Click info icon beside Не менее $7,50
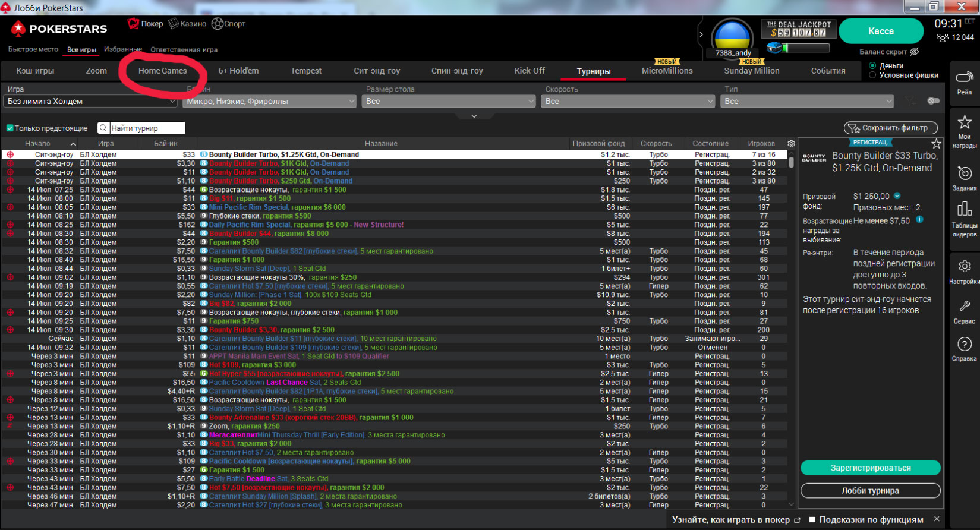 click(x=919, y=220)
